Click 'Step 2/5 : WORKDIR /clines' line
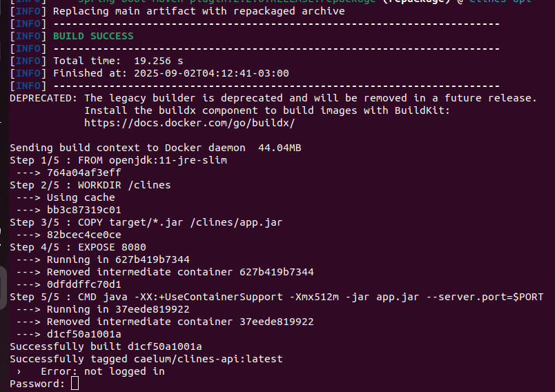555x392 pixels. coord(90,185)
